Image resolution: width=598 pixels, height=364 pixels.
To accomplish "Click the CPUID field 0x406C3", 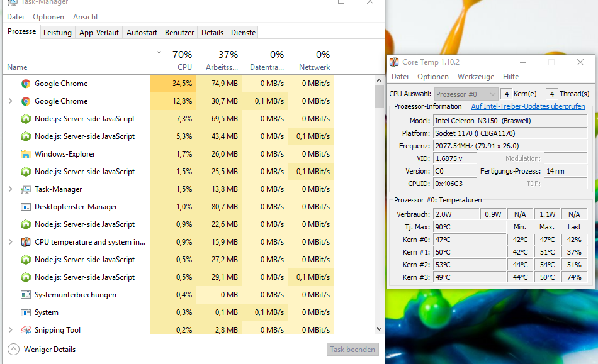I will click(455, 184).
